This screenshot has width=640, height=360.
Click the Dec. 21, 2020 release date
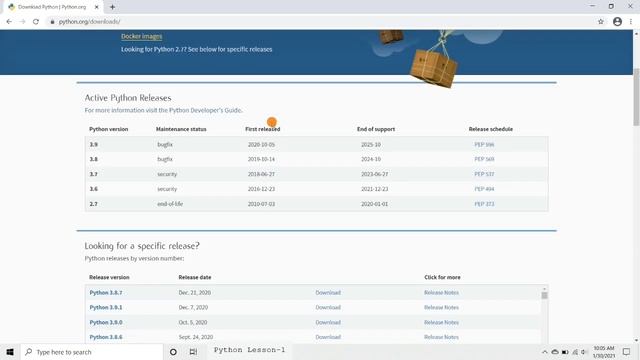click(195, 293)
